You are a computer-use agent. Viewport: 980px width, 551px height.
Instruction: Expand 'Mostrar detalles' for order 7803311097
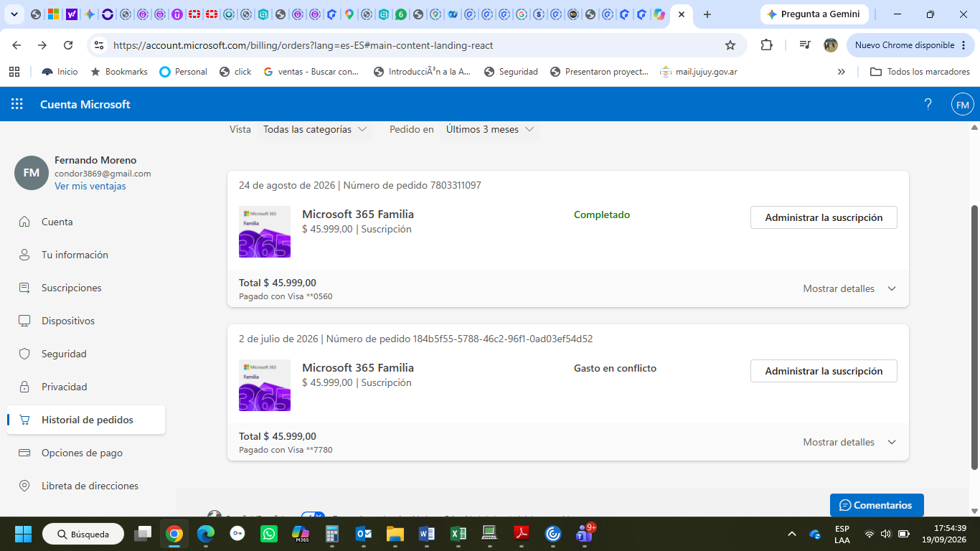pyautogui.click(x=849, y=288)
